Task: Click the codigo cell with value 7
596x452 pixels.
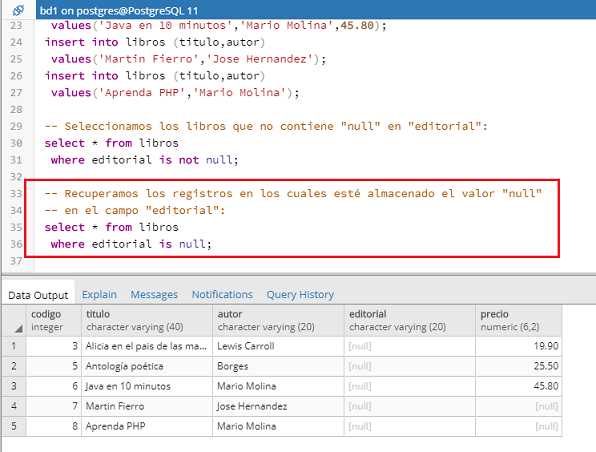Action: (x=54, y=406)
